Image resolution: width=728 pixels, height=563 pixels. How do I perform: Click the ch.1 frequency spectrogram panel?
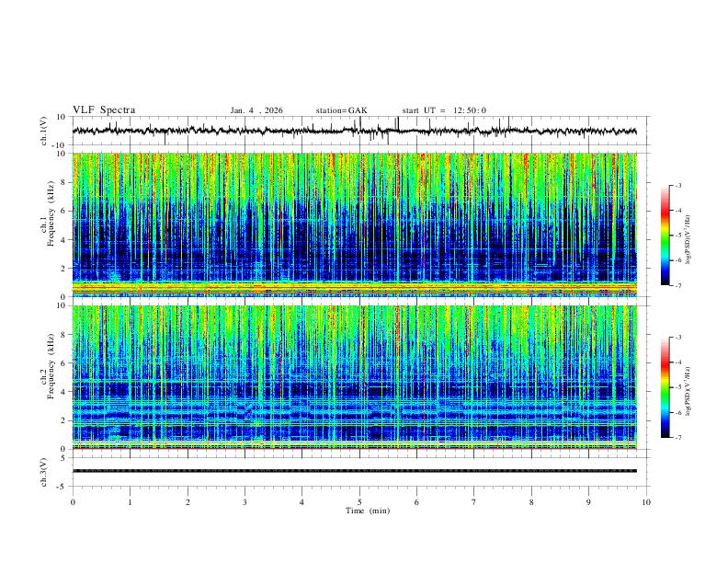coord(354,224)
